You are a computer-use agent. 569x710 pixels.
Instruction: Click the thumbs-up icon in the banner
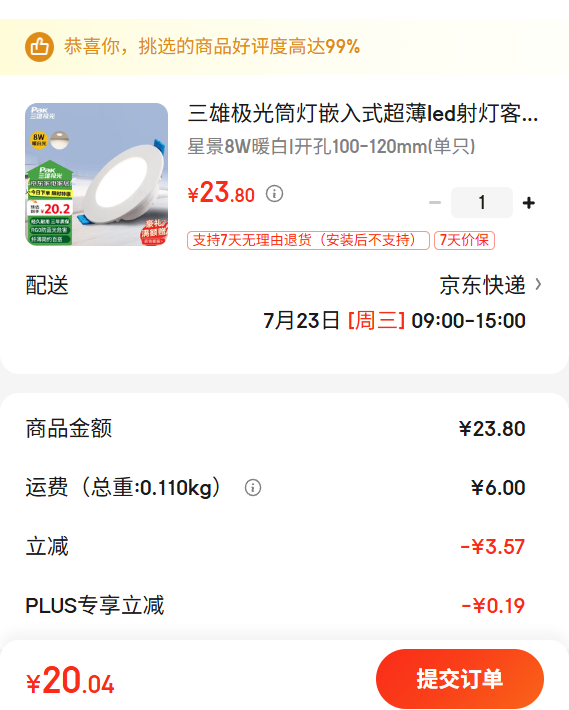[39, 47]
